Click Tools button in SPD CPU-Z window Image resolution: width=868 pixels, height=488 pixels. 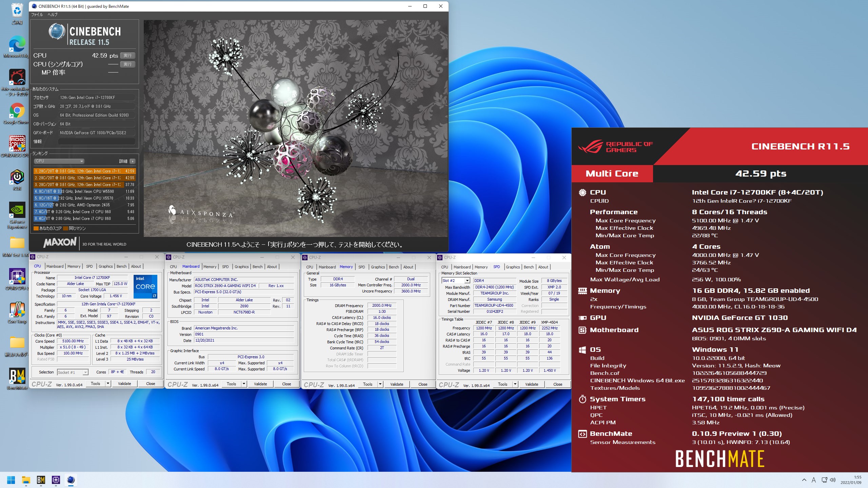[503, 384]
